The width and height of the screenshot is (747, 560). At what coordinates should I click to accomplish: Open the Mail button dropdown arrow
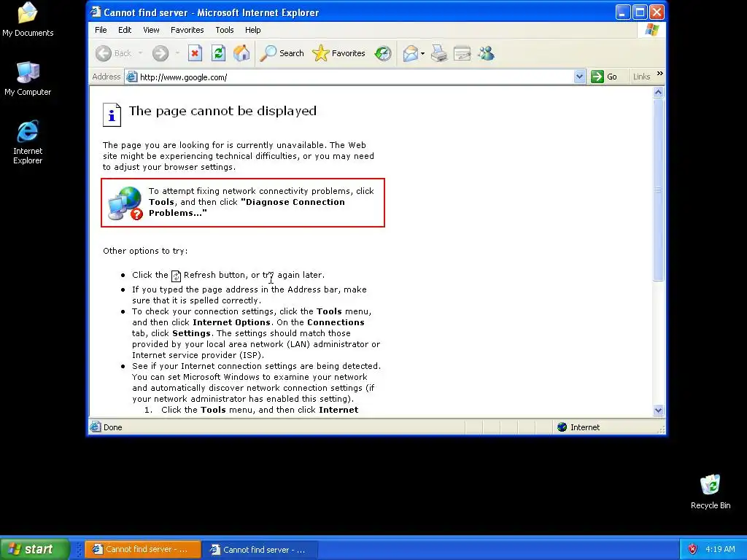pos(422,53)
